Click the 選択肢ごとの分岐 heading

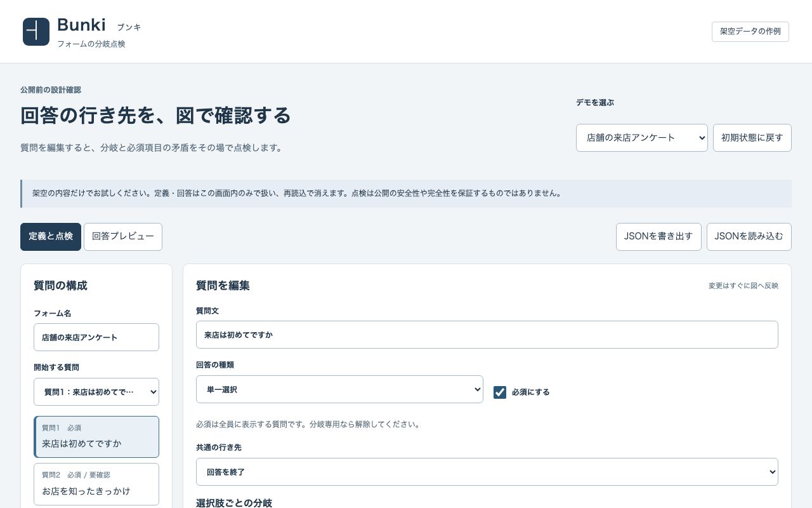[x=234, y=503]
